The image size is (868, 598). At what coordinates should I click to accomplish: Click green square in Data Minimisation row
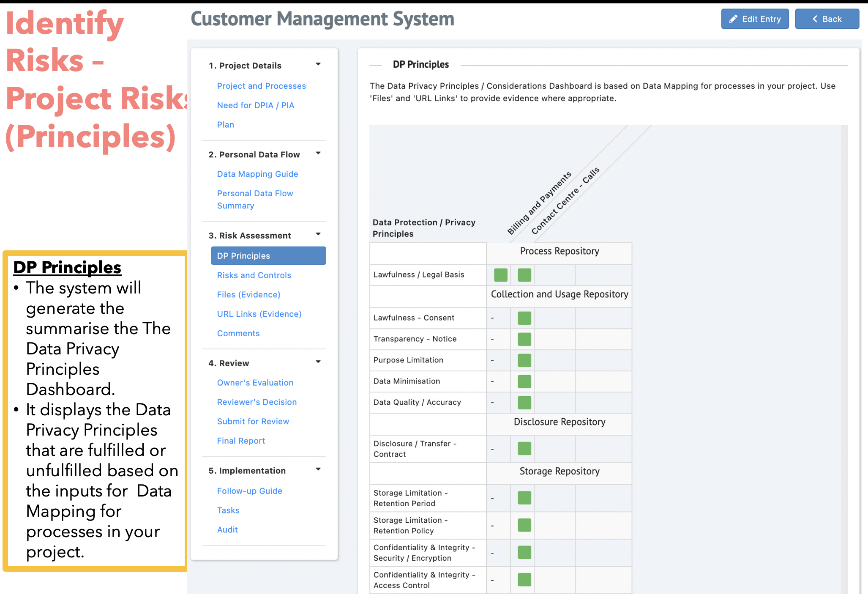[524, 381]
